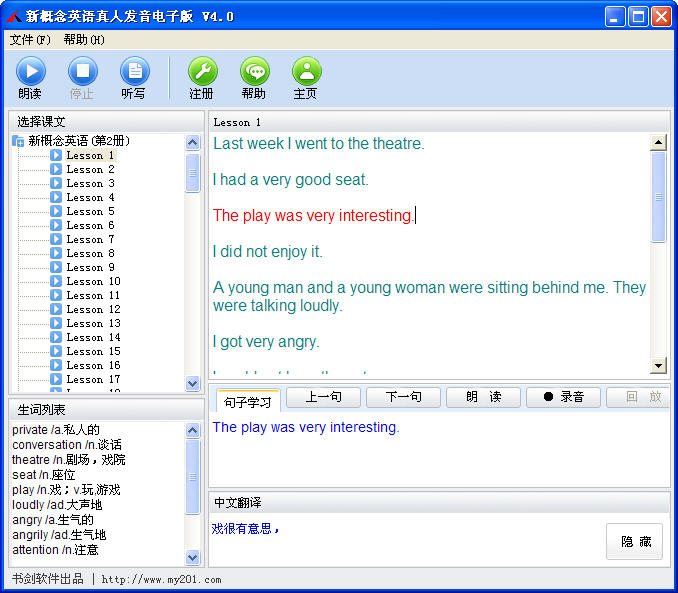The image size is (678, 593).
Task: Click the 停止 (Stop) toolbar icon
Action: 82,71
